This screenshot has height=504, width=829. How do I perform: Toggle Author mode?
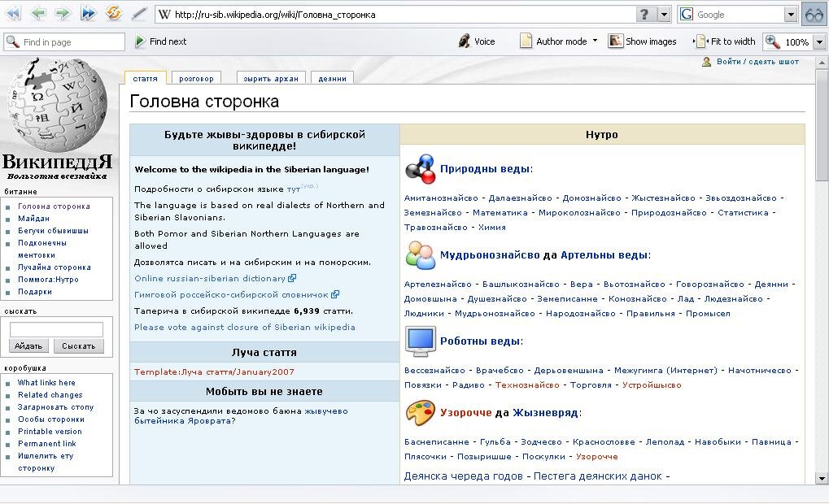554,41
